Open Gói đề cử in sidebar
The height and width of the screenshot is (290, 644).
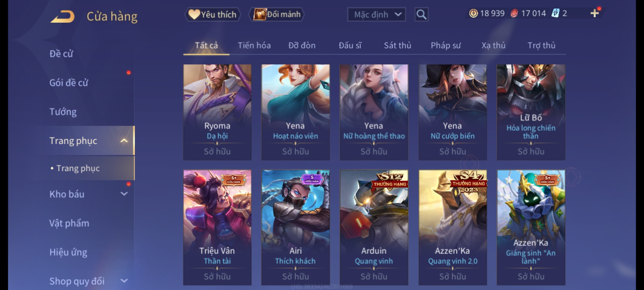coord(69,82)
